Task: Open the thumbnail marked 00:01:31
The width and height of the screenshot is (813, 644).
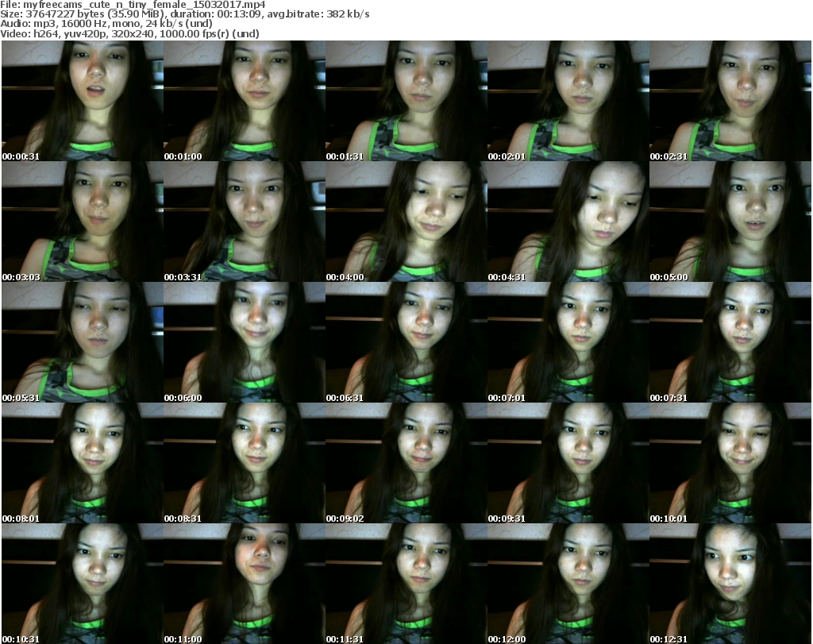Action: (x=406, y=101)
